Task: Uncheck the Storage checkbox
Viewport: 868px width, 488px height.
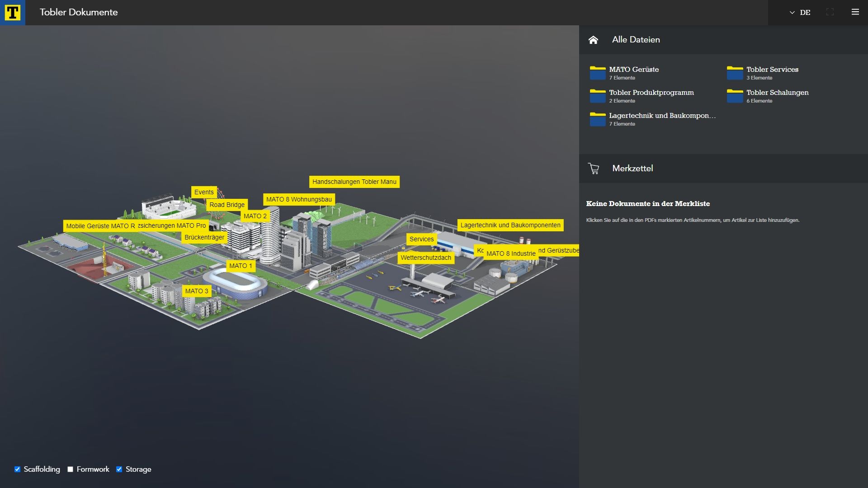Action: (119, 469)
